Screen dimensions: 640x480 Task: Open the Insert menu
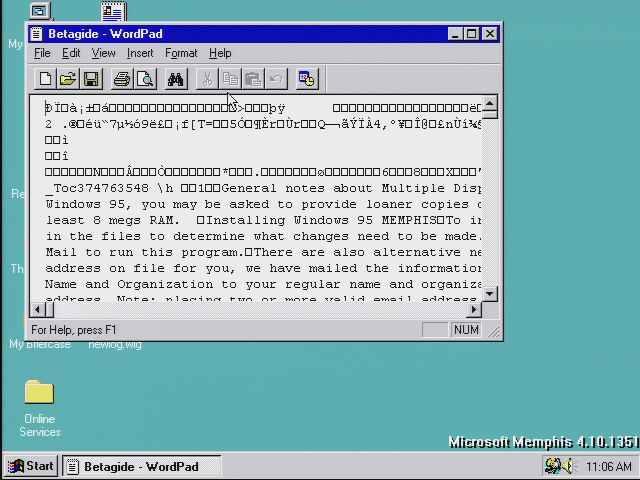coord(140,53)
